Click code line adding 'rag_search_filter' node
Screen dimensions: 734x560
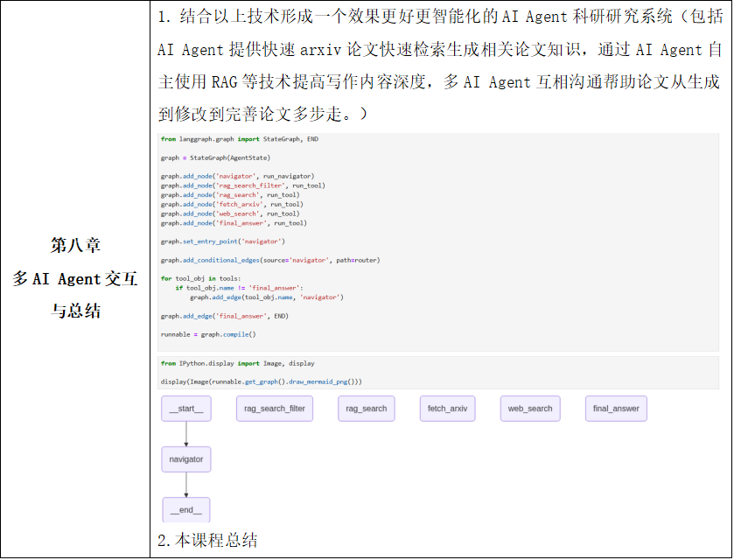243,185
